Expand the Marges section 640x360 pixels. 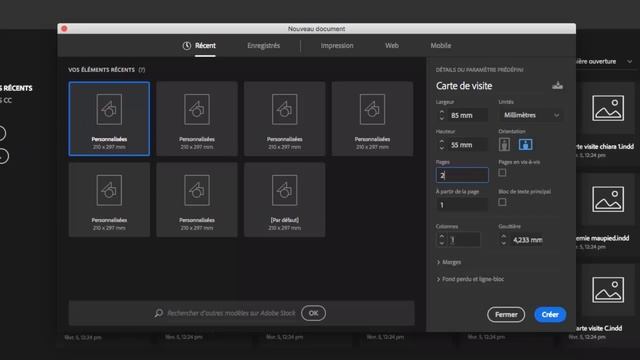(449, 262)
